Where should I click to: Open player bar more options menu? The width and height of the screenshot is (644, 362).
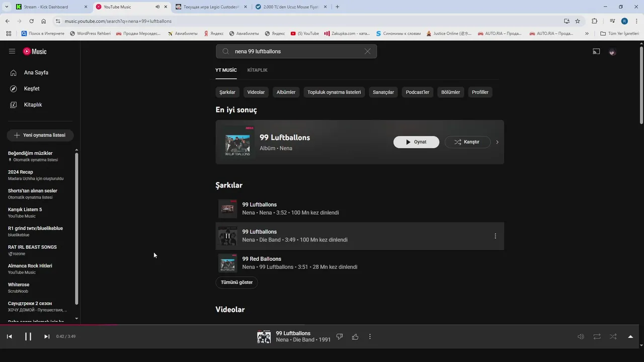(370, 337)
